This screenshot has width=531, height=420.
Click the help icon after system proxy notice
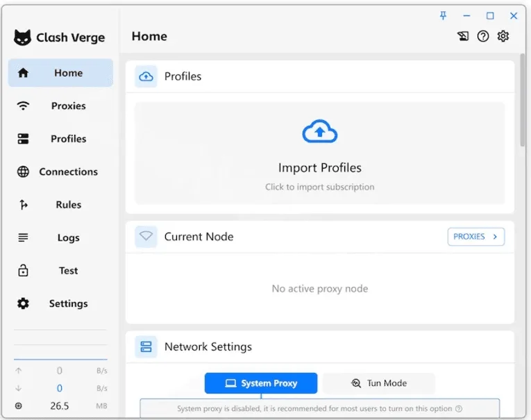tap(459, 408)
